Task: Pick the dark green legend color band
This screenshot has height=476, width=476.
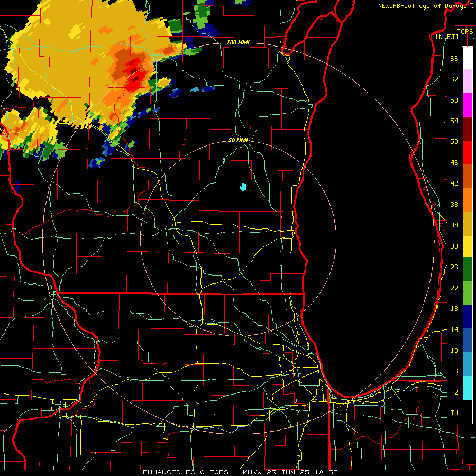Action: coord(467,269)
